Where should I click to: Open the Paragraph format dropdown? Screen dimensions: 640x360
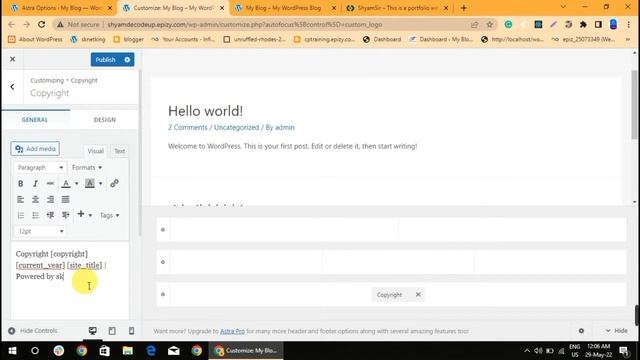click(40, 168)
